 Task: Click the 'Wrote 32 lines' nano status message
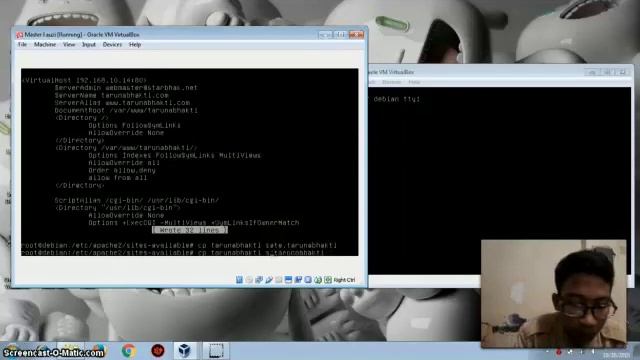(190, 230)
